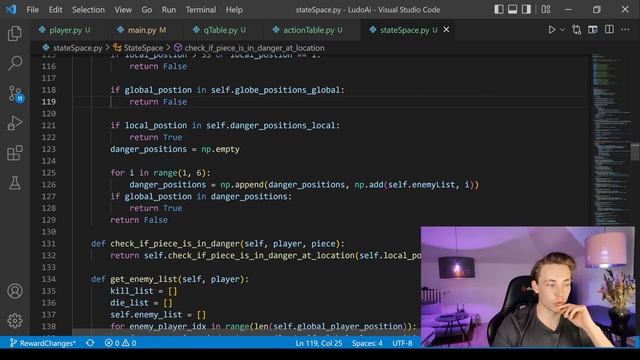Open the errors and warnings count

pos(120,343)
